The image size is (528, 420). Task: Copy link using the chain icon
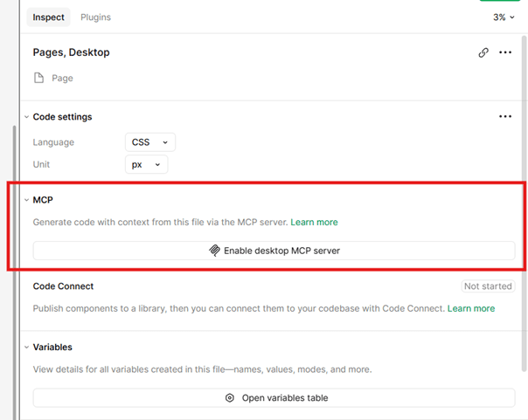pos(483,52)
